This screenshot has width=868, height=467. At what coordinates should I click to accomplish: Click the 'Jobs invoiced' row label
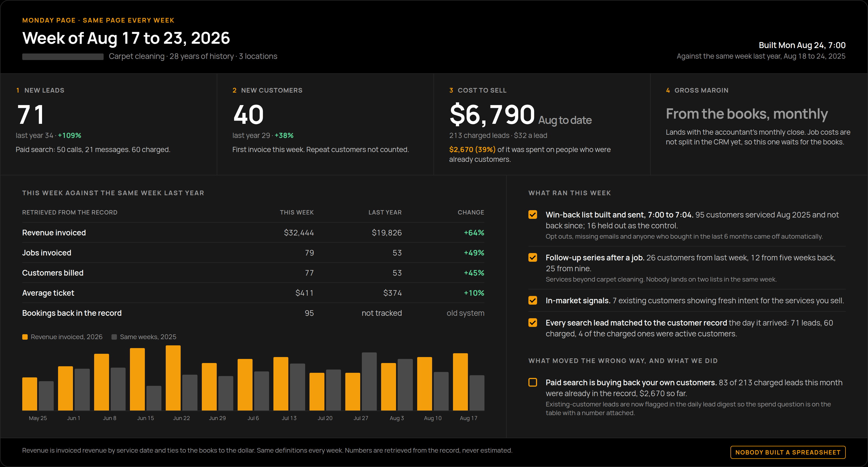tap(46, 253)
